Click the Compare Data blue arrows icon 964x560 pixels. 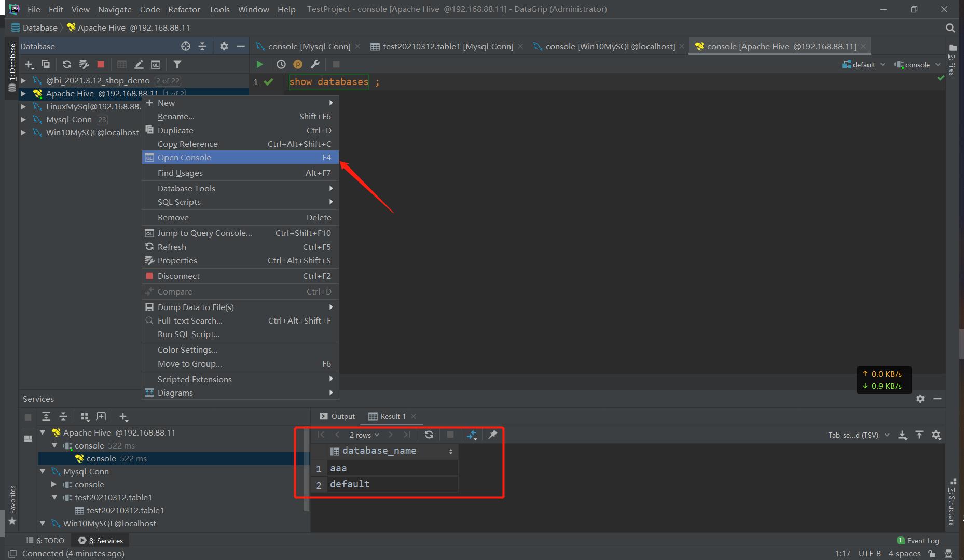pos(472,435)
